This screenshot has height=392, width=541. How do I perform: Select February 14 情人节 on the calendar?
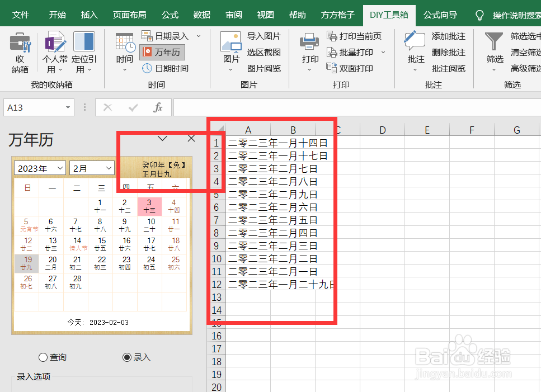click(76, 243)
